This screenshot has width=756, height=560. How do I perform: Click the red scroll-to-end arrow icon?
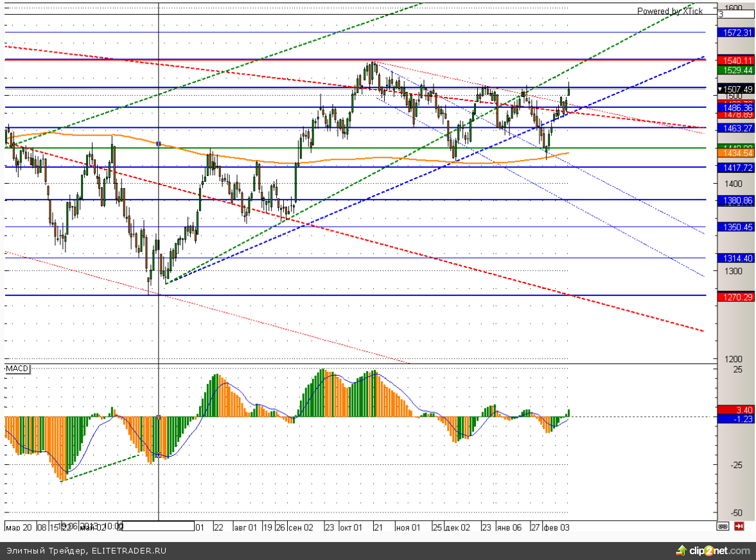pyautogui.click(x=739, y=526)
